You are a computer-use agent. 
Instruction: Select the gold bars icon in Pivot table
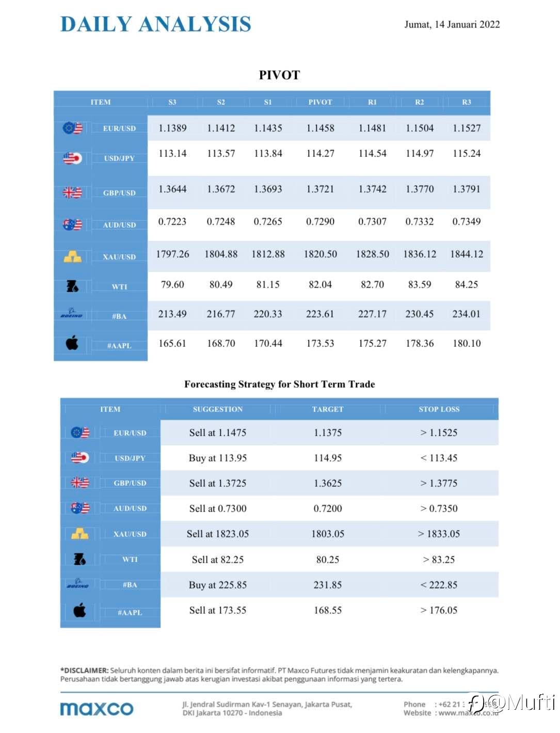tap(72, 257)
